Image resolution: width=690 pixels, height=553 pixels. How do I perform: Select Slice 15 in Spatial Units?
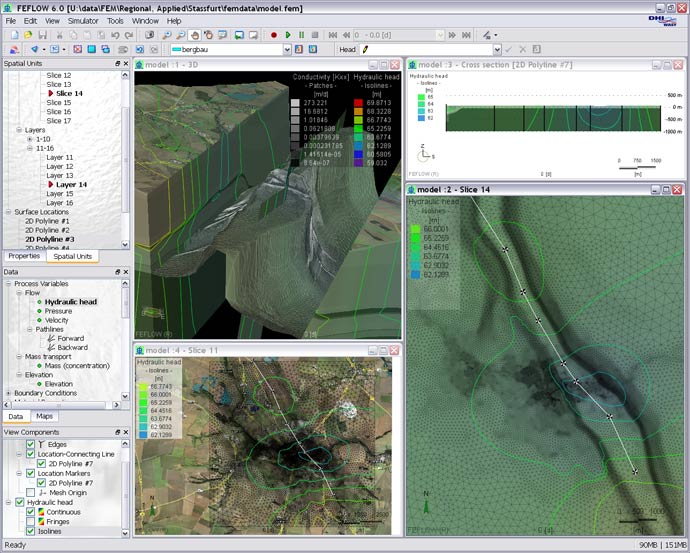click(x=59, y=103)
